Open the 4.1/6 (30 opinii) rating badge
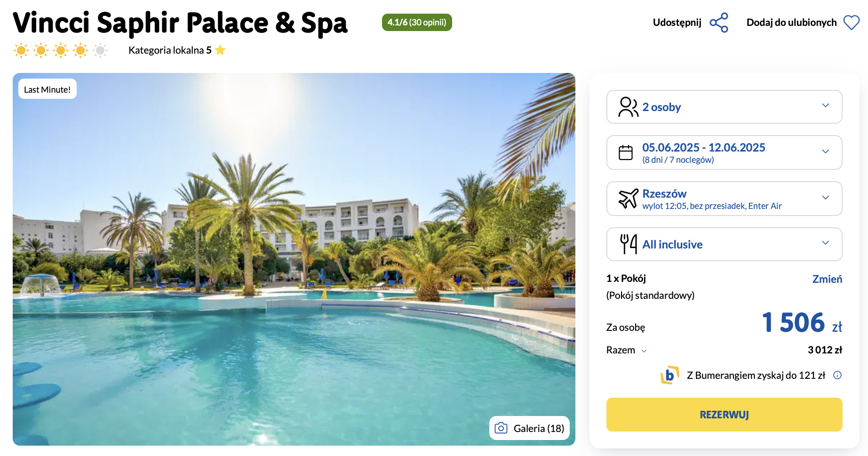The width and height of the screenshot is (868, 456). tap(417, 23)
